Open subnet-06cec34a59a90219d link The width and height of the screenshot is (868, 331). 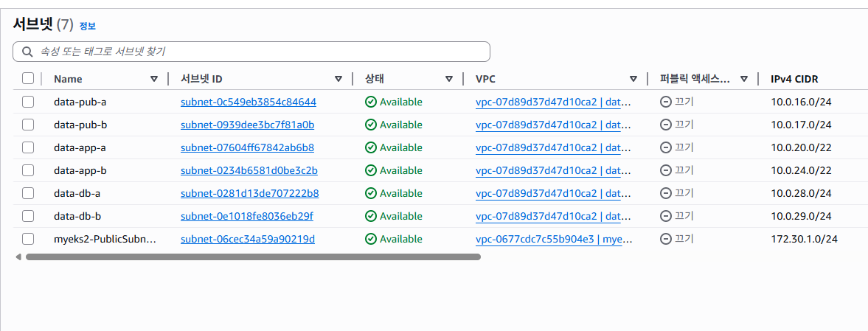(248, 239)
